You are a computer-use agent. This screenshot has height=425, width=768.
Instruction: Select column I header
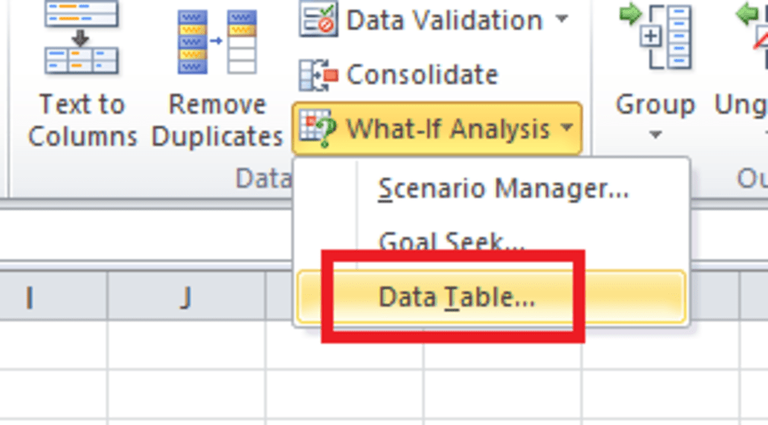(30, 298)
